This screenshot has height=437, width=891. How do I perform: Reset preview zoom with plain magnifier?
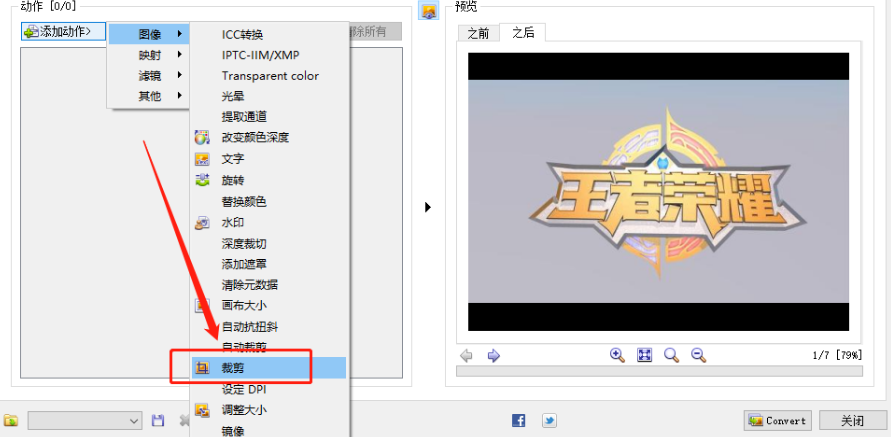click(x=672, y=356)
